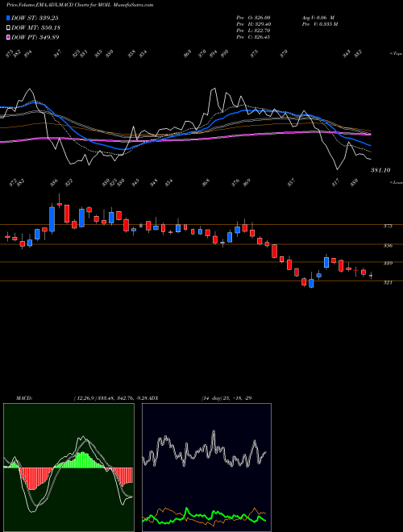Click the white price line peak in EMA chart
The width and height of the screenshot is (403, 532).
[x=214, y=89]
